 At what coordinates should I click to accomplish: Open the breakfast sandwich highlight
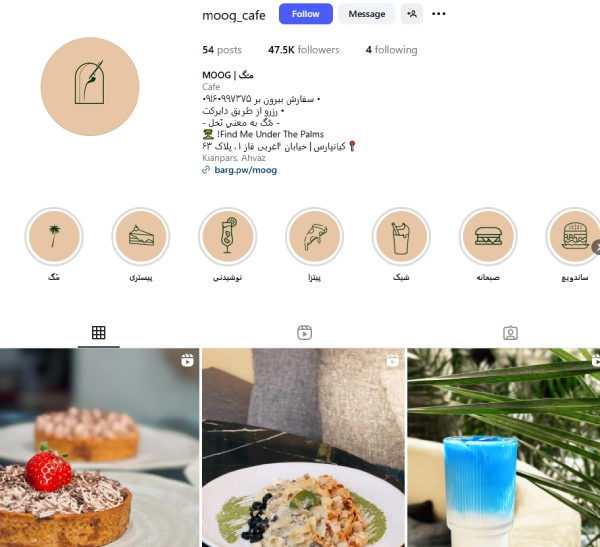(x=488, y=236)
